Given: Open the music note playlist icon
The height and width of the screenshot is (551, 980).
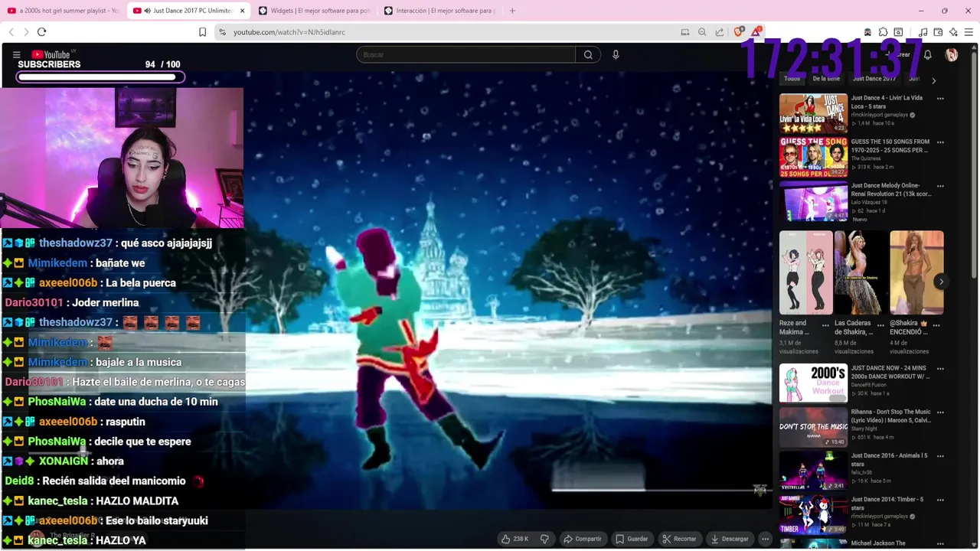Looking at the screenshot, I should pyautogui.click(x=923, y=32).
